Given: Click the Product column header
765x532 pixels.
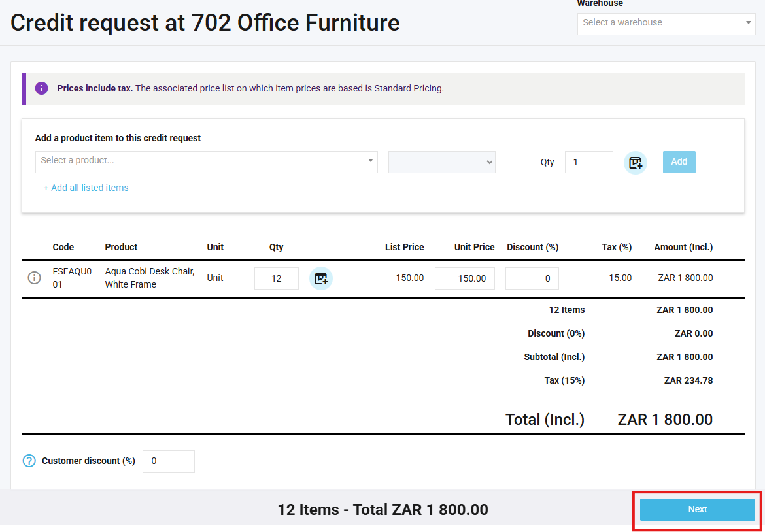Looking at the screenshot, I should [121, 247].
